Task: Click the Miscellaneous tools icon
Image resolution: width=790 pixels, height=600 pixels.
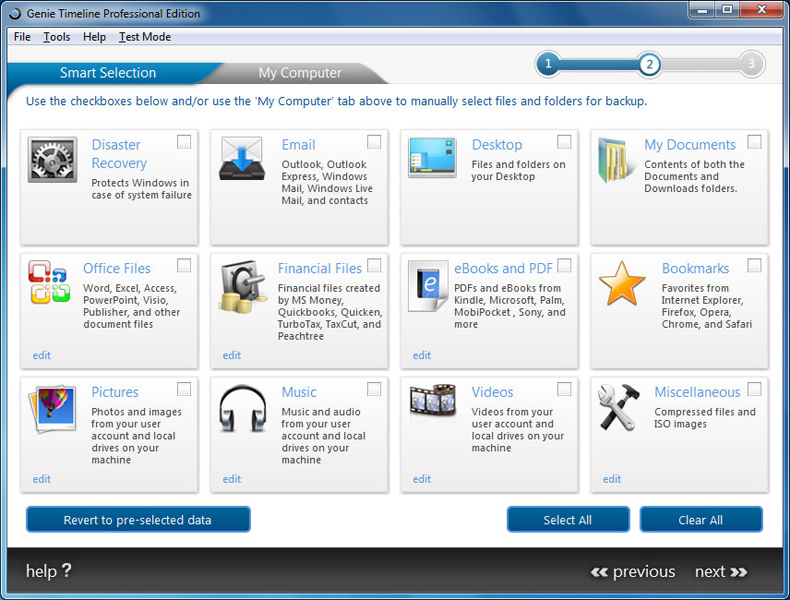Action: 618,407
